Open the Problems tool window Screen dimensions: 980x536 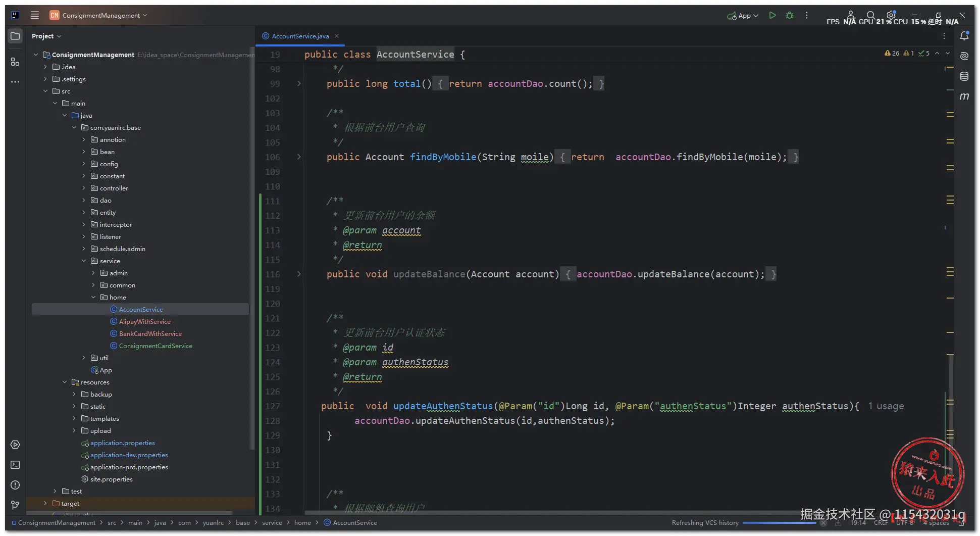pos(15,485)
